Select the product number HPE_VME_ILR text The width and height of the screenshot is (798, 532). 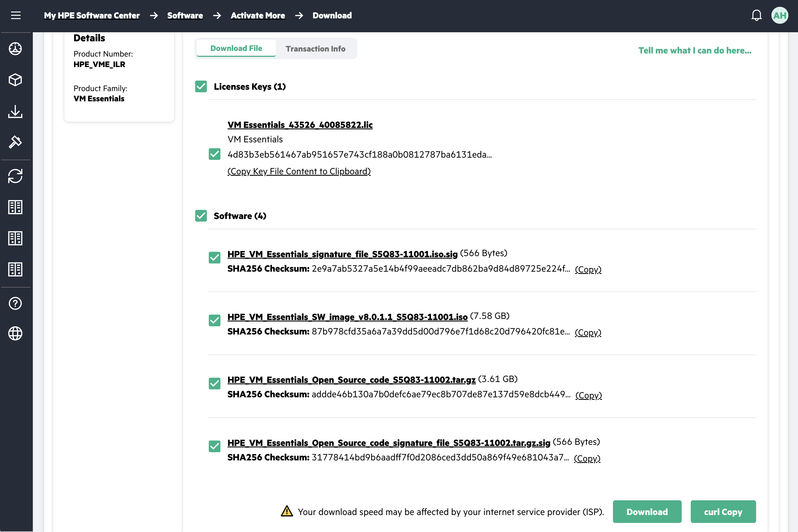99,64
